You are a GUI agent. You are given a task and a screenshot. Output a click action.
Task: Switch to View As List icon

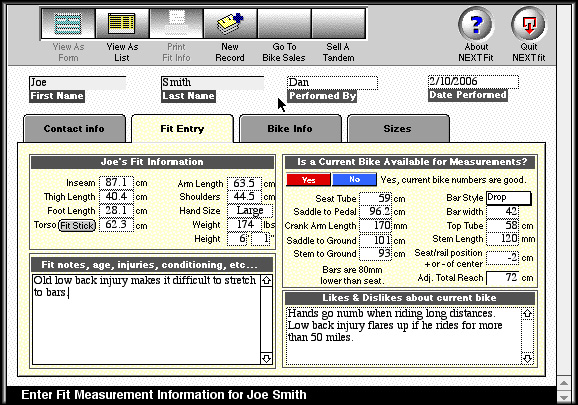(122, 24)
